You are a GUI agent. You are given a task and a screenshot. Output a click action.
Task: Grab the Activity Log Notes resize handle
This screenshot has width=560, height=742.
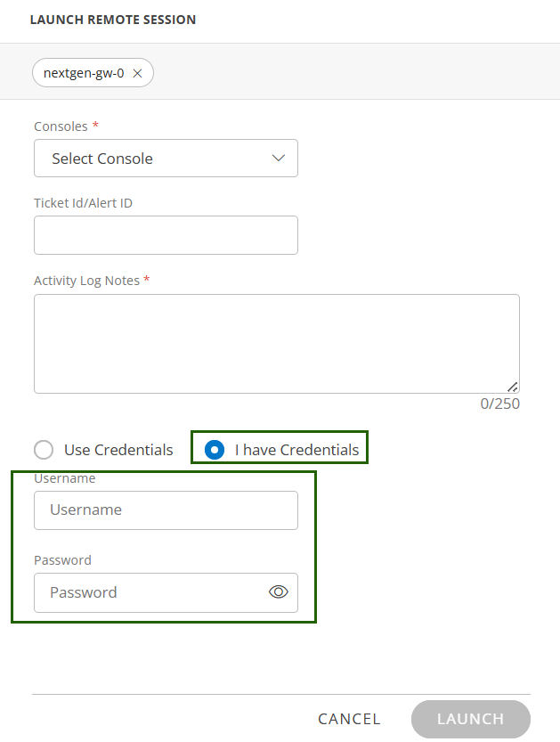pyautogui.click(x=513, y=387)
